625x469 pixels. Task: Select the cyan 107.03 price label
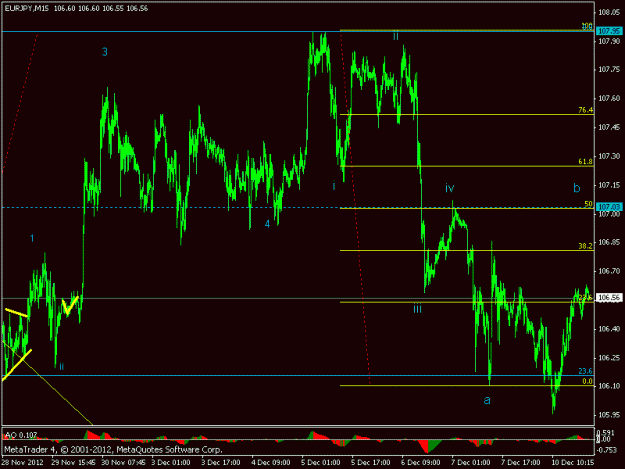[x=609, y=207]
